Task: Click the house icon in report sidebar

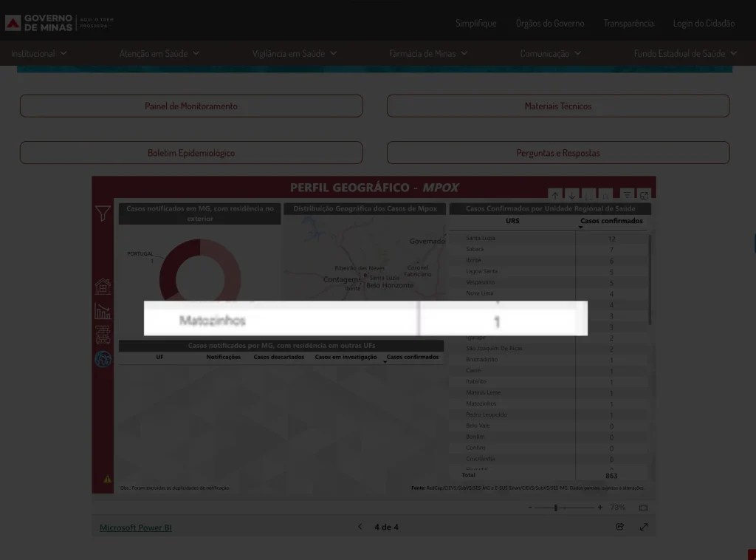Action: 103,287
